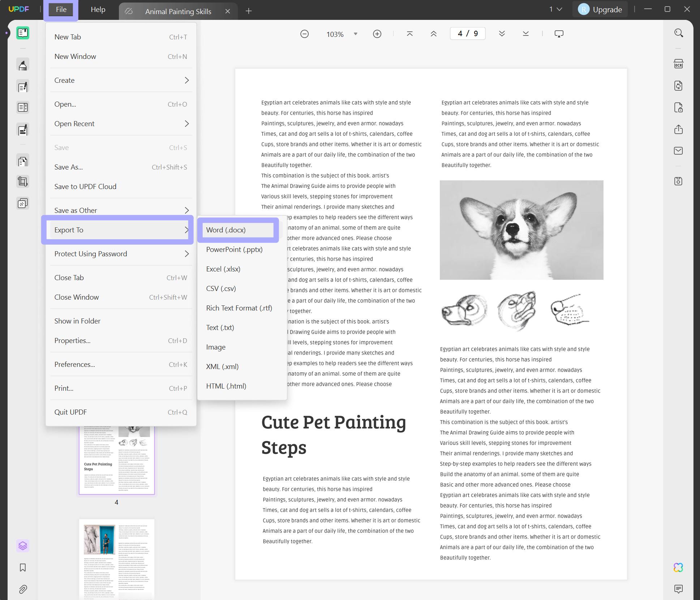Click the Upgrade button
The width and height of the screenshot is (700, 600).
601,10
